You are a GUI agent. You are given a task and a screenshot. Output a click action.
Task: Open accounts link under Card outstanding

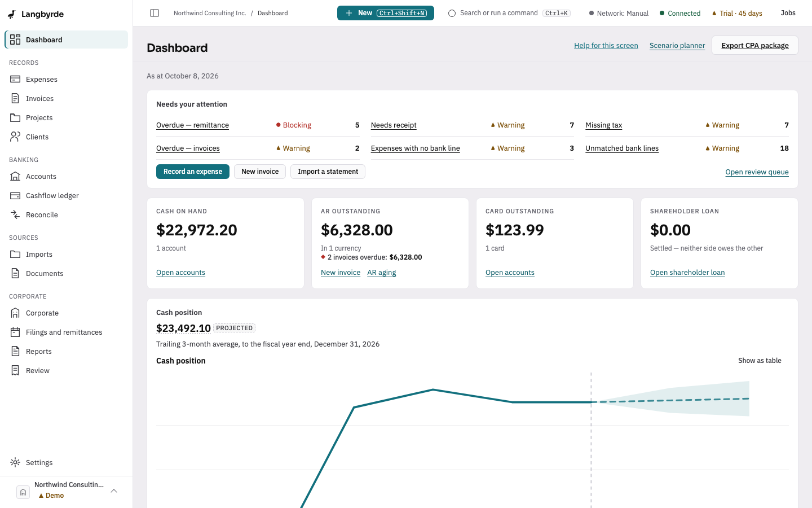[x=510, y=273]
